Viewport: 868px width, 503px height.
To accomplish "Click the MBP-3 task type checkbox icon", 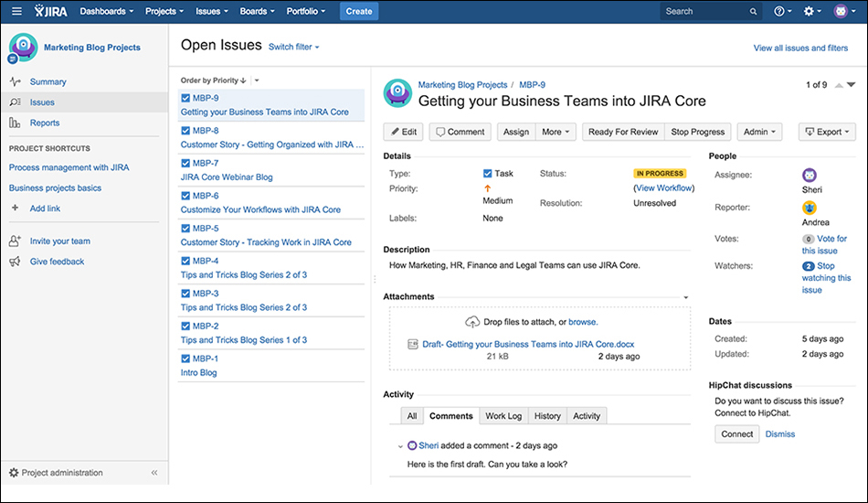I will pyautogui.click(x=185, y=294).
